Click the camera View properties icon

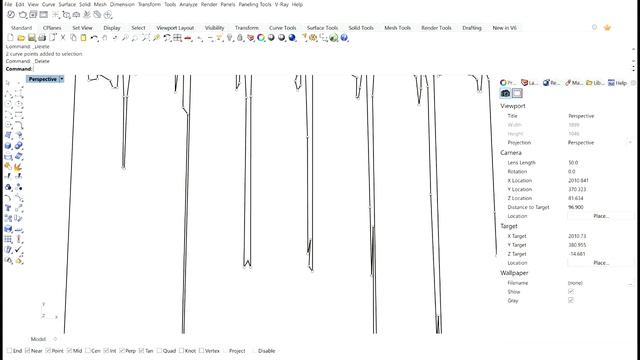pyautogui.click(x=505, y=93)
